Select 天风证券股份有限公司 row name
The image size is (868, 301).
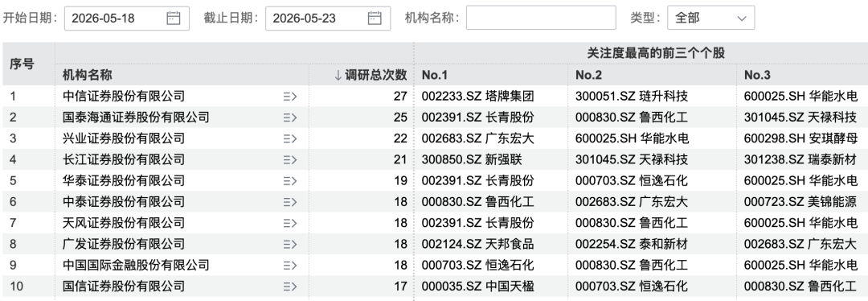(124, 223)
